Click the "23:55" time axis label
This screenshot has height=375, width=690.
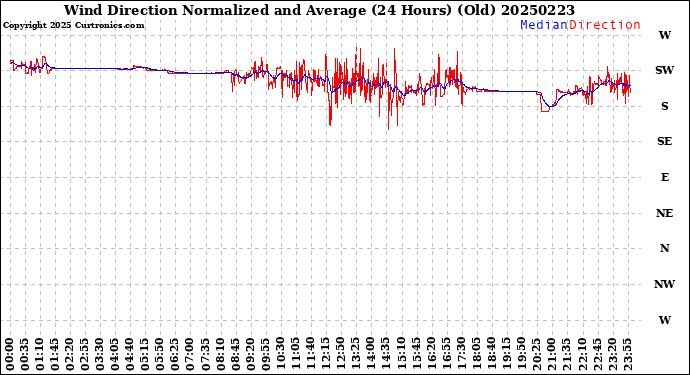(628, 354)
